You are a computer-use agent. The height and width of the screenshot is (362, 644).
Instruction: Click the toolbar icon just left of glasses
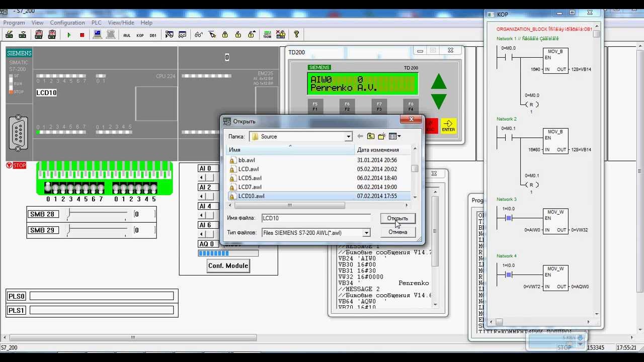pos(182,35)
